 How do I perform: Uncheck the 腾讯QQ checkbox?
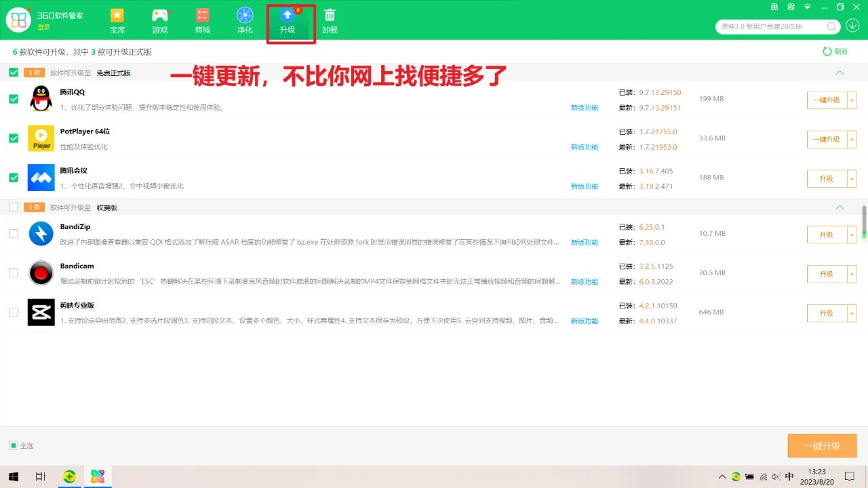[14, 99]
